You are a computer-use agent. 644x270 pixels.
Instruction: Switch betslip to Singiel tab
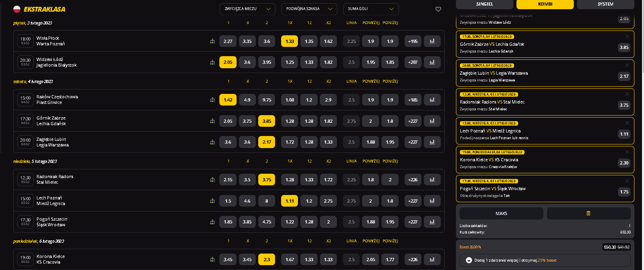[x=484, y=4]
